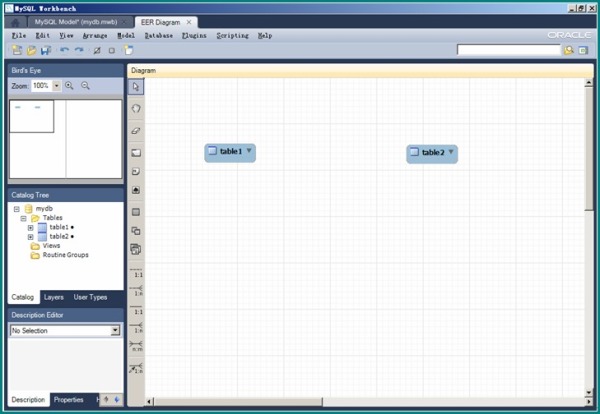Click the Bird's Eye overview thumbnail

pos(65,139)
